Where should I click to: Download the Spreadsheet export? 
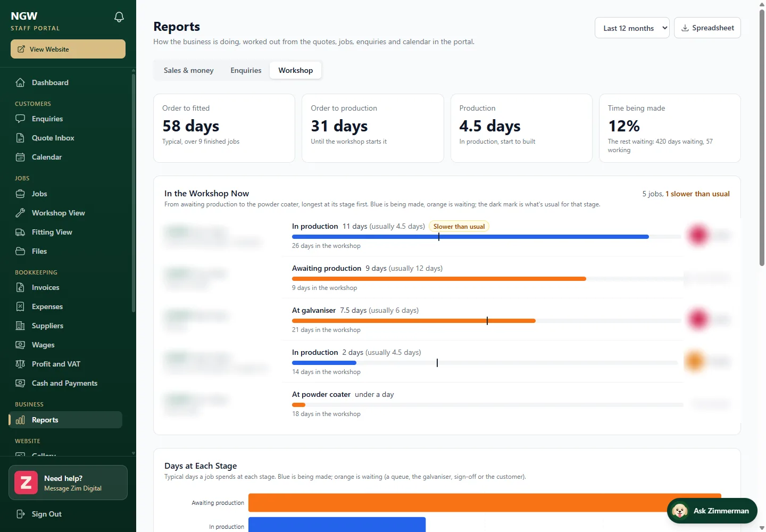707,28
